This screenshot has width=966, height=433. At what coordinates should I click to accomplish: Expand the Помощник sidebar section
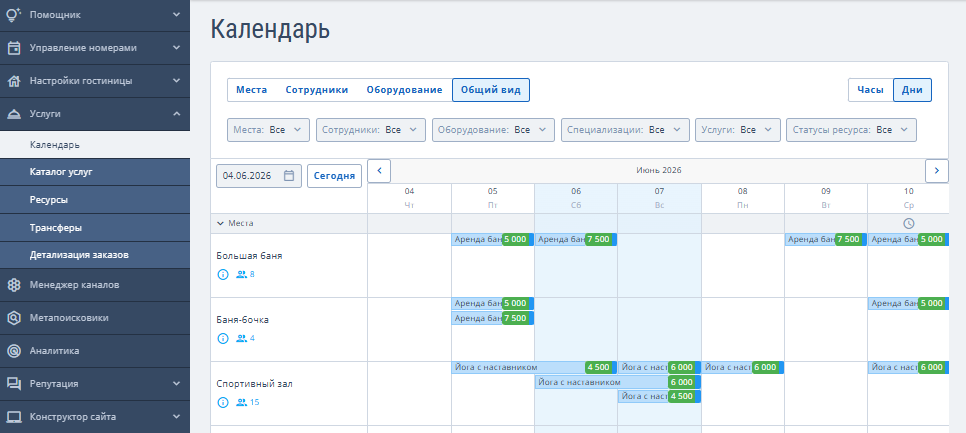(177, 15)
